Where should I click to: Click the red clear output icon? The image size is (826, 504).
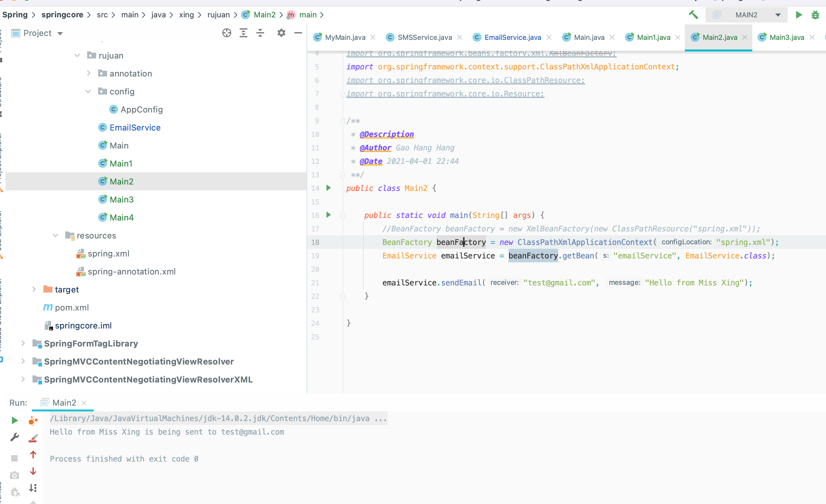point(33,438)
